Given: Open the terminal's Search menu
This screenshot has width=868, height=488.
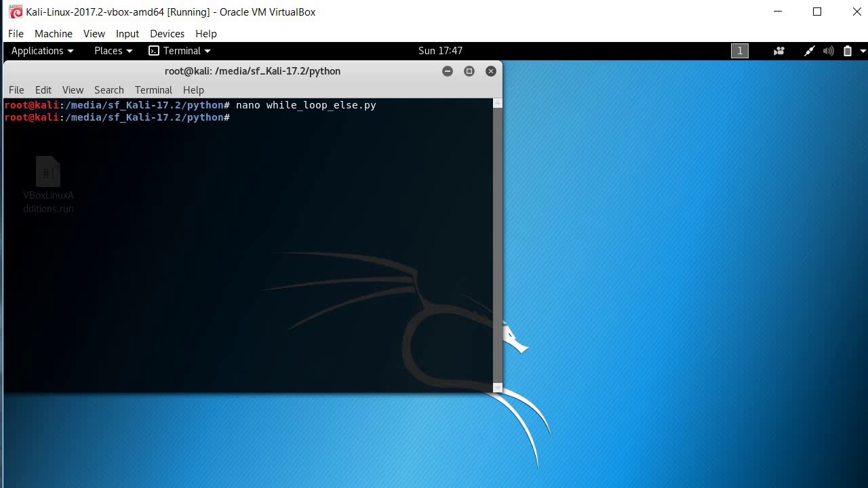Looking at the screenshot, I should point(109,89).
